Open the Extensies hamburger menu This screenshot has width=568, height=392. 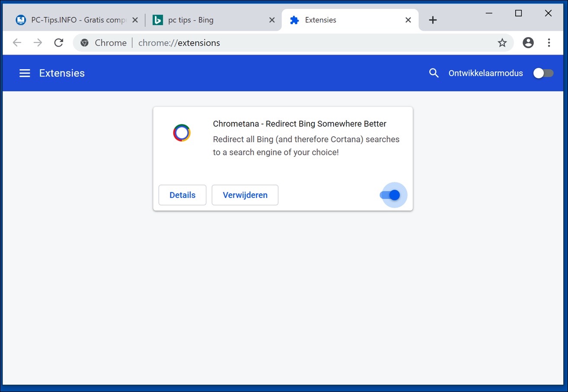(25, 73)
